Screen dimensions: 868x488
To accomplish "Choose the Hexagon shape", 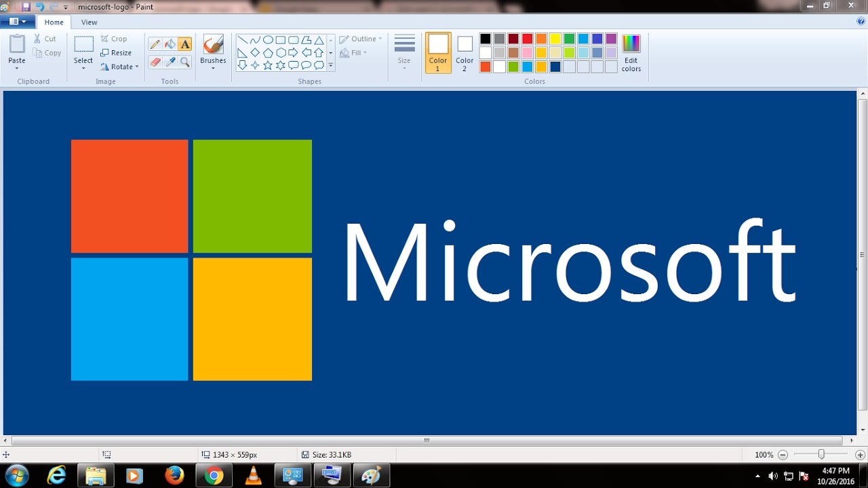I will [280, 52].
